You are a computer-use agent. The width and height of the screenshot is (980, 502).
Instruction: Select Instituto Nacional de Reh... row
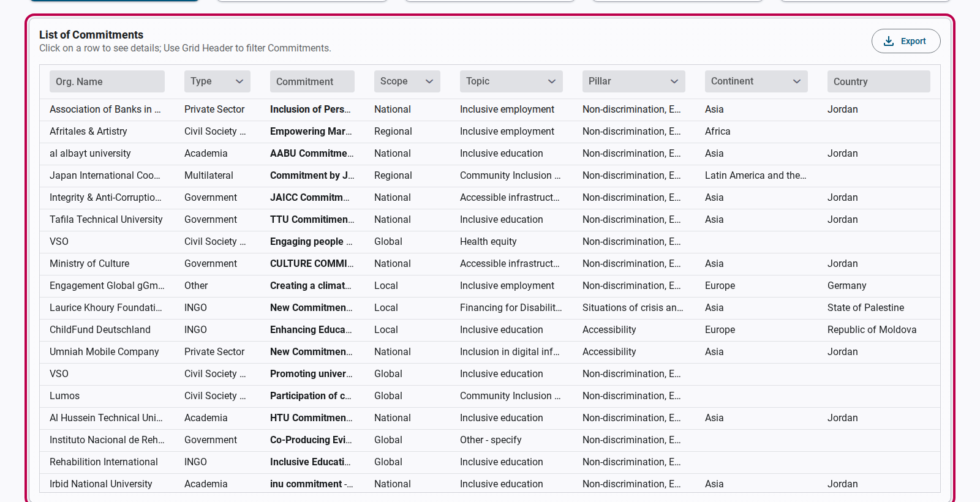point(490,440)
